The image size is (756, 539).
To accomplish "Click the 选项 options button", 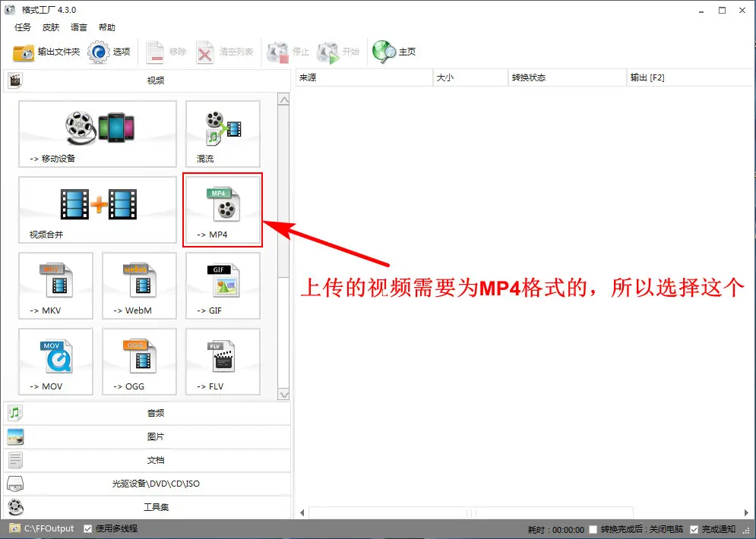I will click(x=110, y=52).
